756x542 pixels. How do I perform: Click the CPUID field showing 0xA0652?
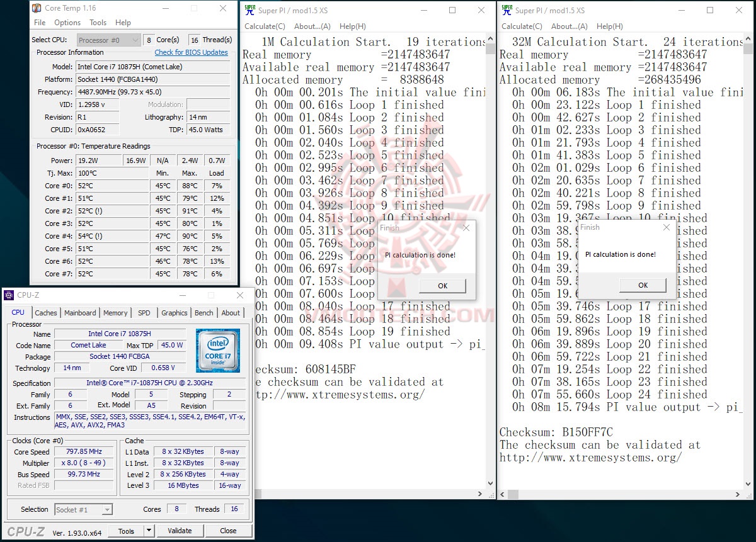[x=99, y=130]
